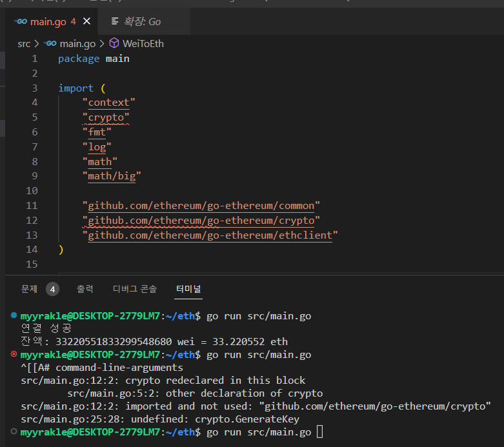Click the blue success marker beside first command
The height and width of the screenshot is (447, 504).
[x=14, y=315]
